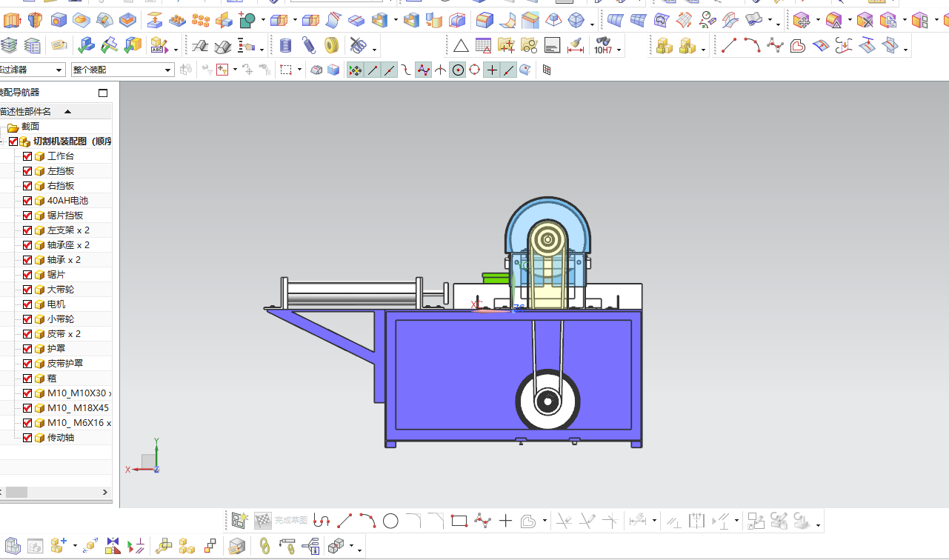
Task: Toggle the snap to arc center button
Action: click(458, 70)
